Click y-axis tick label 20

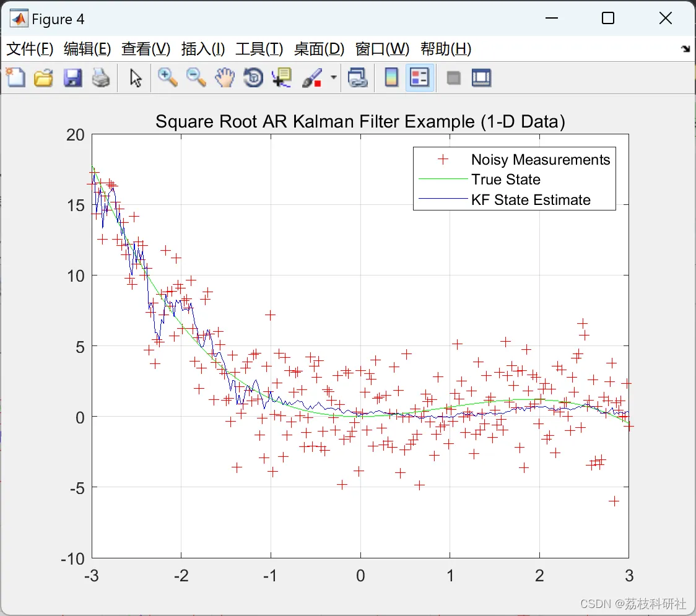(76, 135)
